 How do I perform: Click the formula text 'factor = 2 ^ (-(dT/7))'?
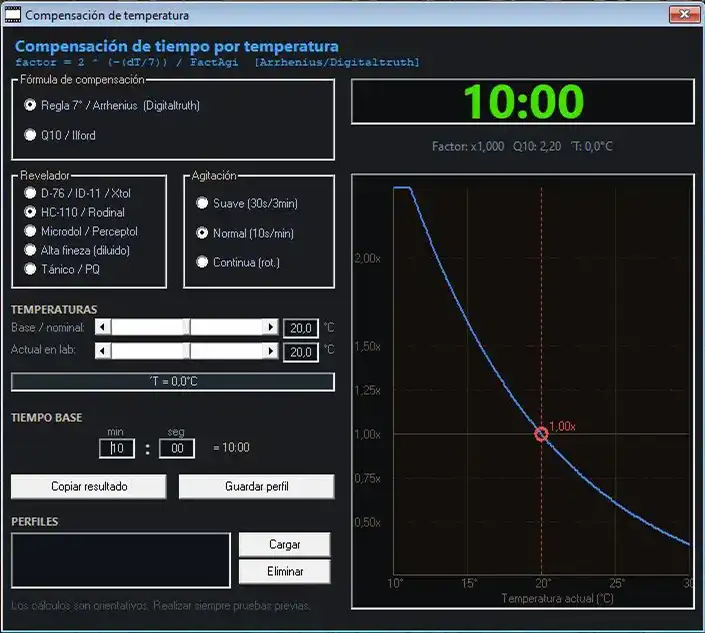(91, 62)
